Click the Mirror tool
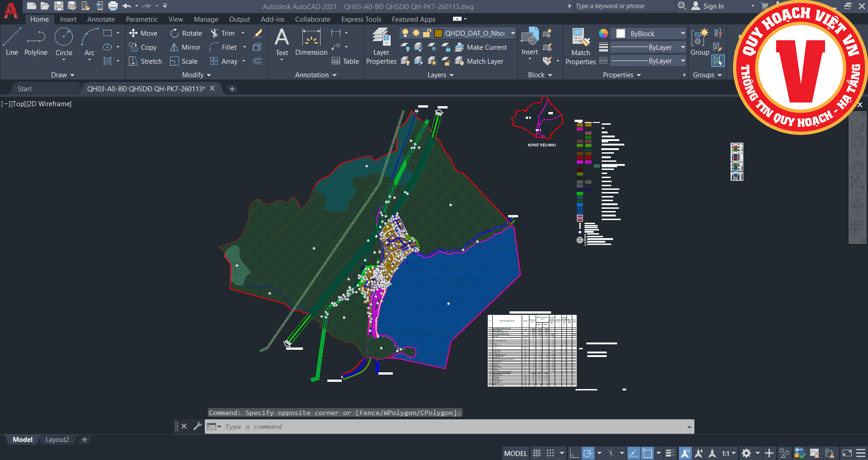The height and width of the screenshot is (460, 868). pos(185,47)
